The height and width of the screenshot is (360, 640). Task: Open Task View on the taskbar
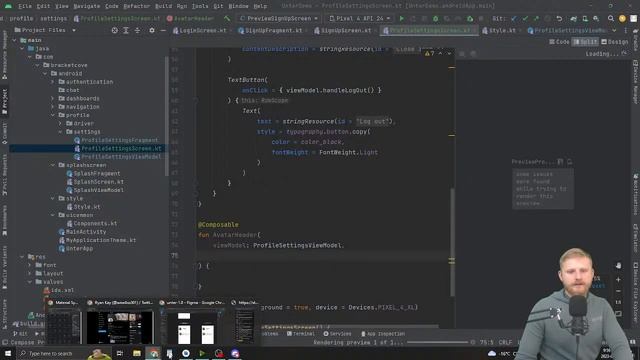[120, 353]
